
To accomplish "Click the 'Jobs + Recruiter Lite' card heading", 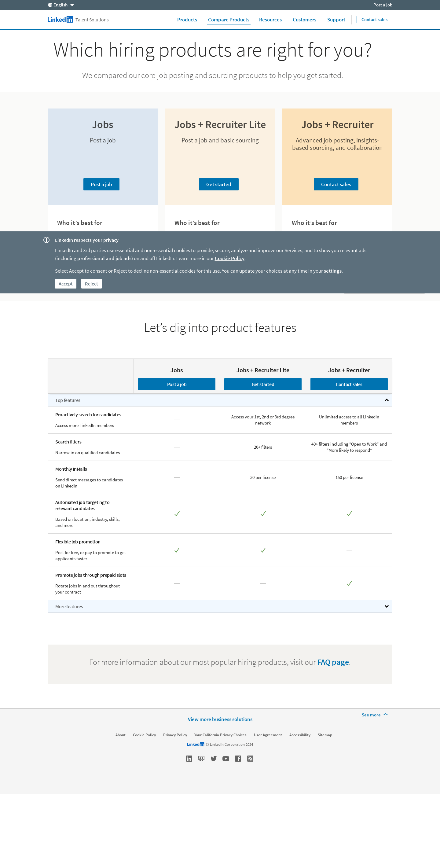I will coord(220,125).
